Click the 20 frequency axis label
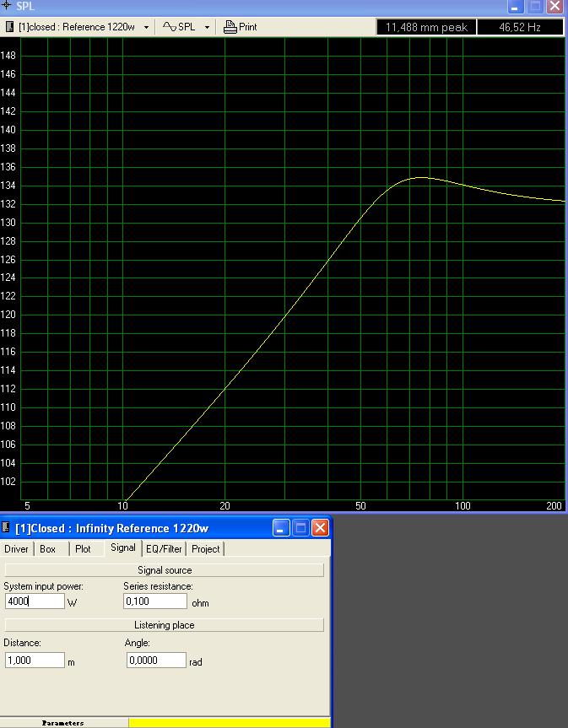The height and width of the screenshot is (728, 568). click(224, 505)
